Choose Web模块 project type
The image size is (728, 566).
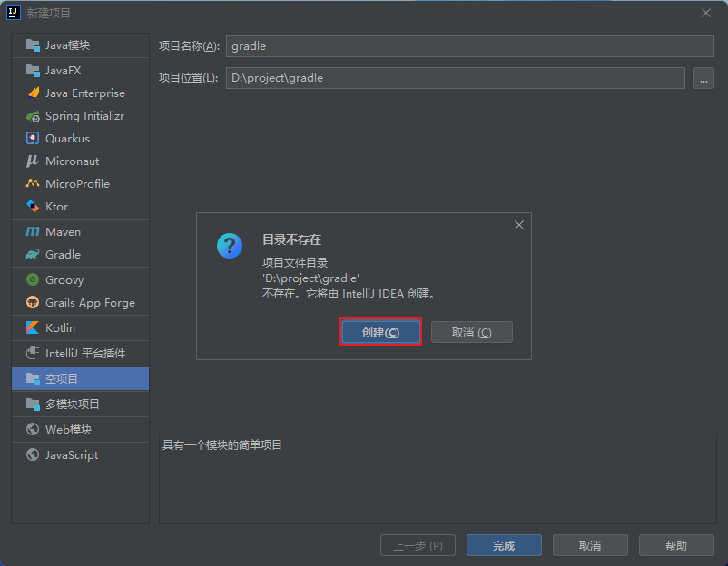[x=80, y=429]
